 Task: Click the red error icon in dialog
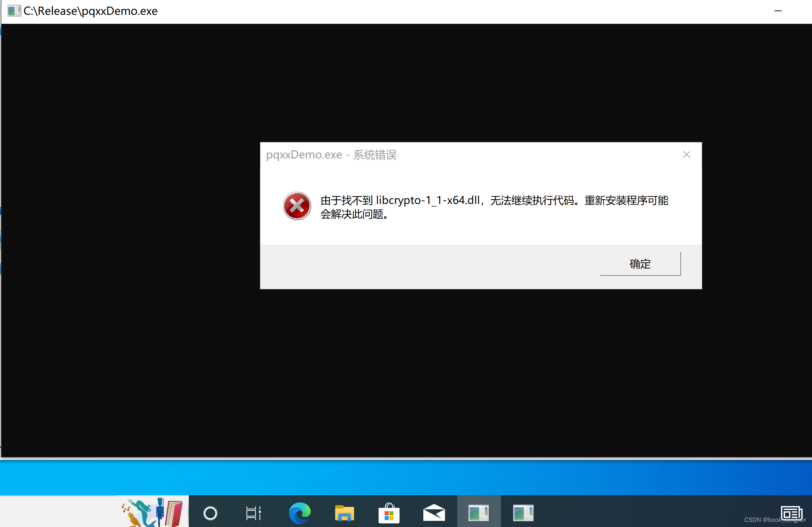tap(297, 206)
